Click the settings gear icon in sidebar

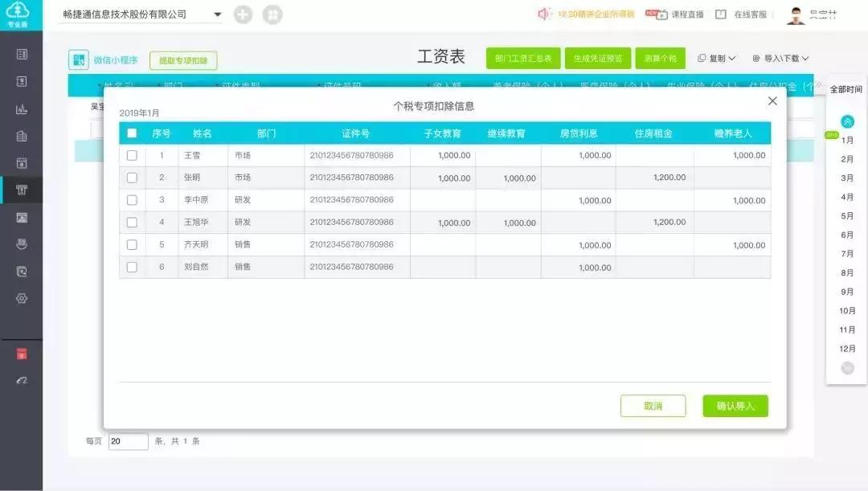pos(22,298)
